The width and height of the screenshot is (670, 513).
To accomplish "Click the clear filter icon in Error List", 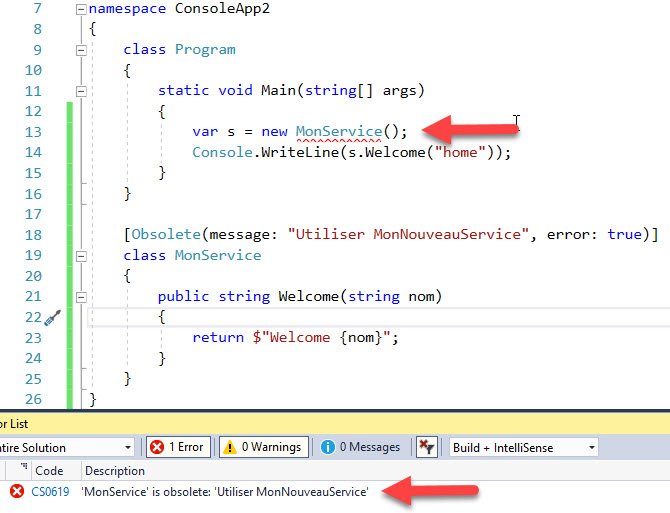I will [x=427, y=447].
